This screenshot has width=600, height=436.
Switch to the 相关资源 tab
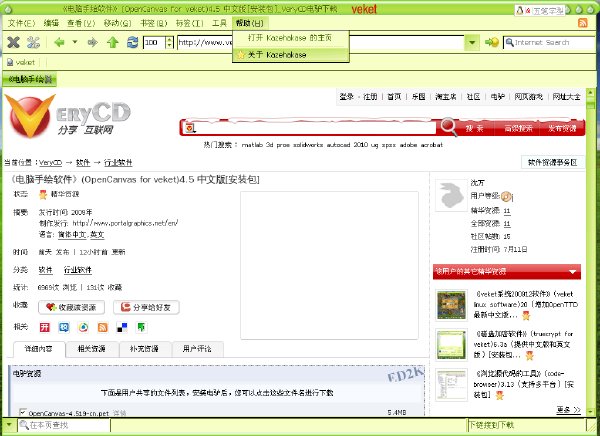point(92,349)
